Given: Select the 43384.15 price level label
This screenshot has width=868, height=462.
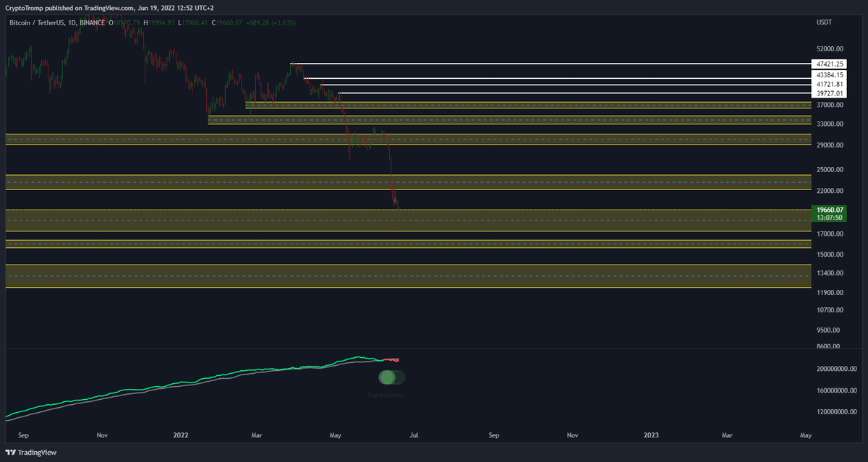Looking at the screenshot, I should click(x=829, y=74).
